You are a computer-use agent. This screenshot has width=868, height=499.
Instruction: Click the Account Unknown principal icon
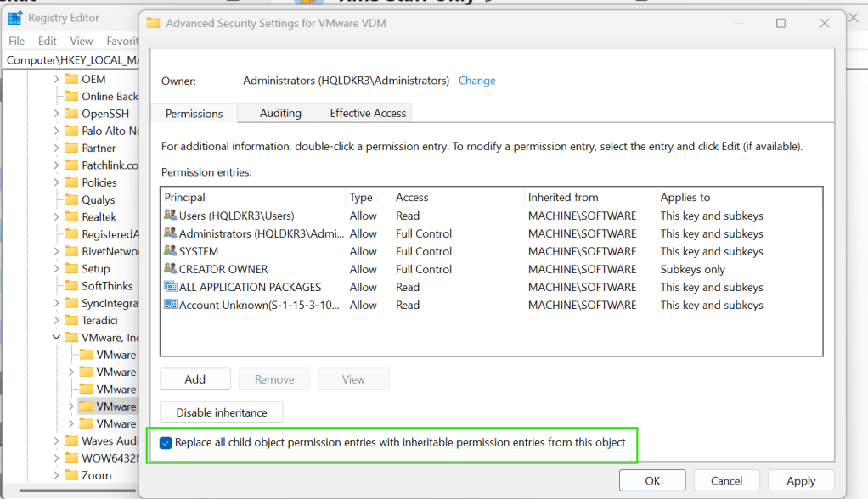tap(171, 305)
